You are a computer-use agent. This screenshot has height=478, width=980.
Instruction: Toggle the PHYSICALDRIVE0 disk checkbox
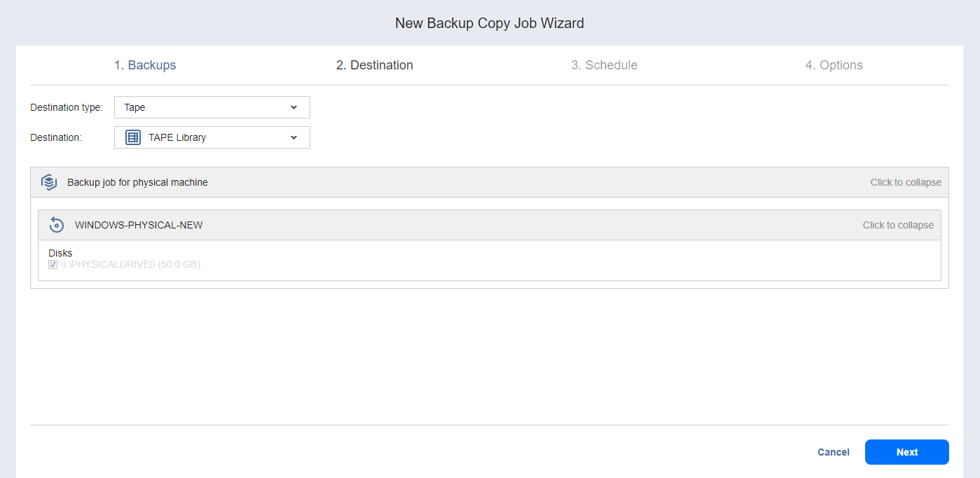(53, 265)
